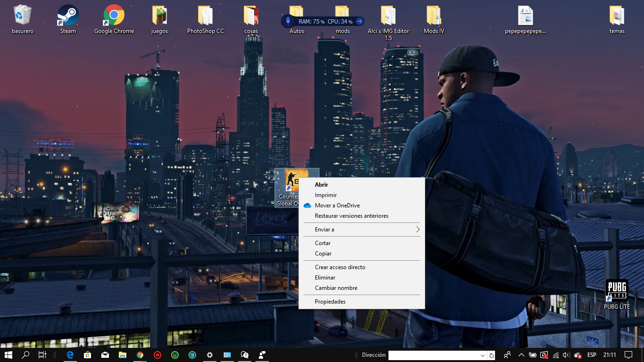This screenshot has height=362, width=644.
Task: Choose Abrir from the context menu
Action: click(322, 184)
